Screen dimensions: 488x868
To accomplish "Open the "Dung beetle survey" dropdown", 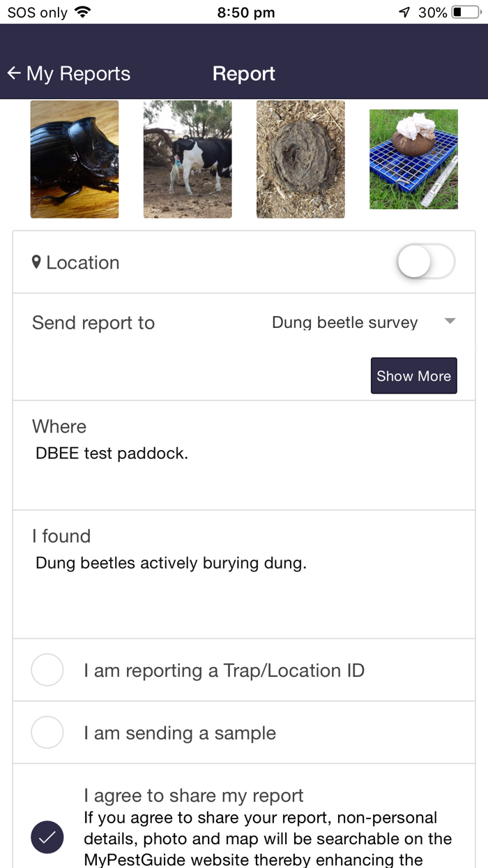I will (x=345, y=322).
